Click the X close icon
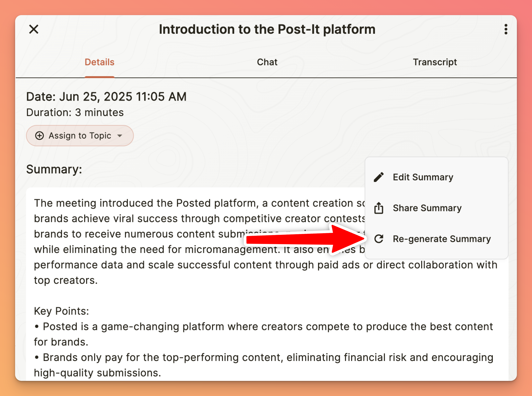This screenshot has height=396, width=532. (34, 29)
